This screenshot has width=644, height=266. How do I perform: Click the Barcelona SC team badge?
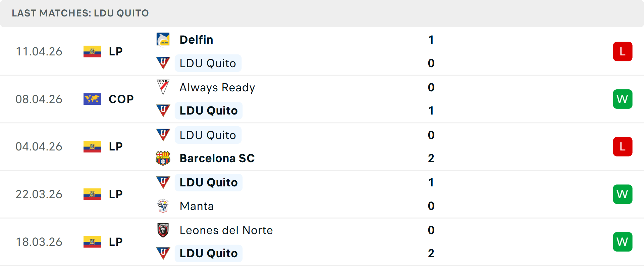click(163, 158)
